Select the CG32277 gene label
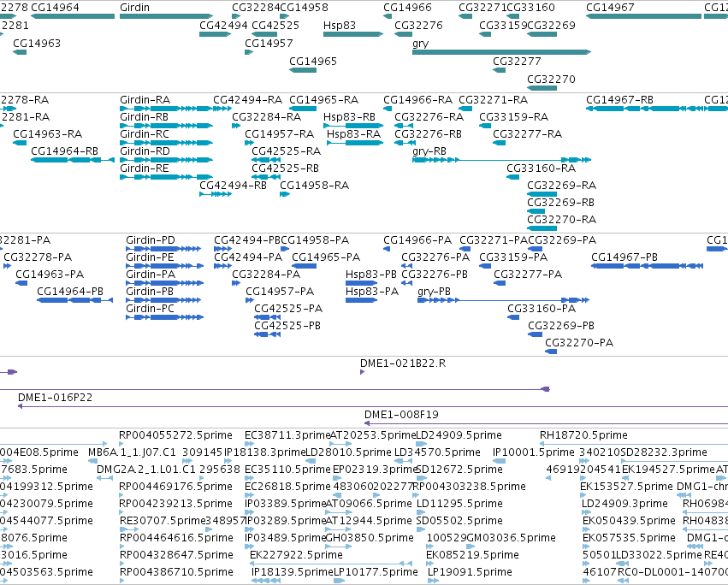The width and height of the screenshot is (728, 585). point(517,62)
